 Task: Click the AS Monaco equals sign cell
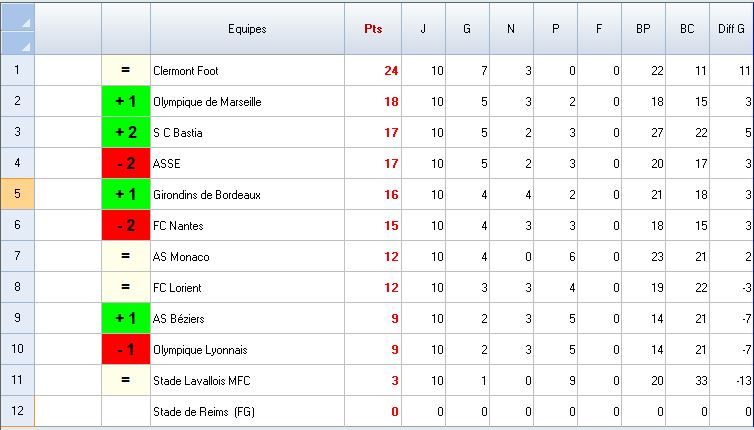126,257
